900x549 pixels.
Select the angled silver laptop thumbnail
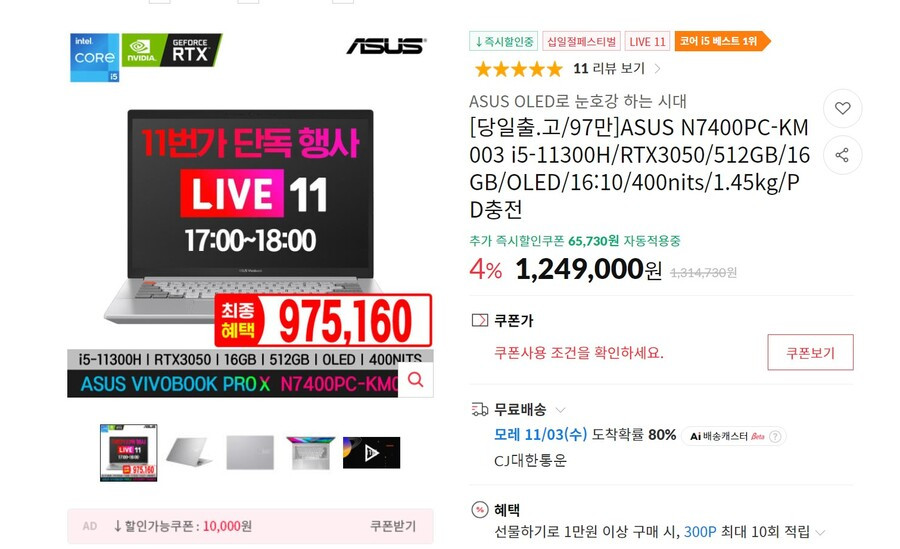189,453
